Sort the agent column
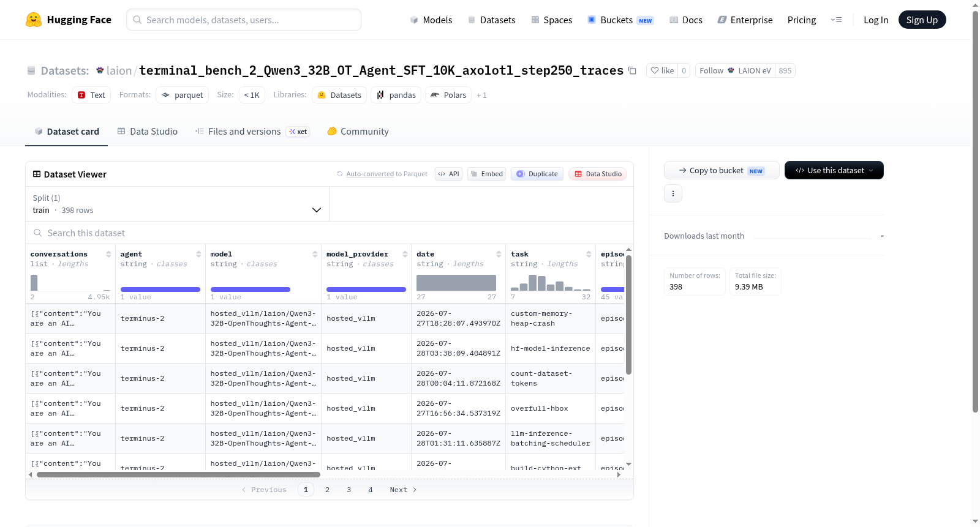The height and width of the screenshot is (527, 980). (198, 254)
